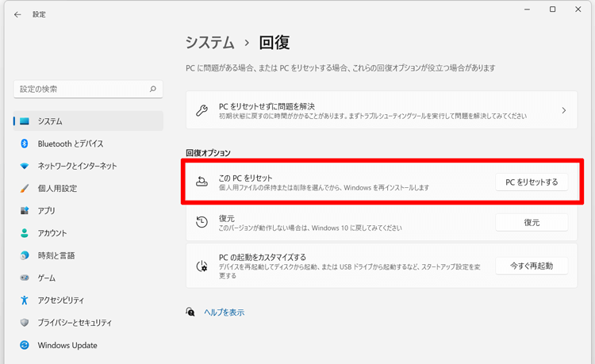Click 回復オプション section label

coord(208,153)
